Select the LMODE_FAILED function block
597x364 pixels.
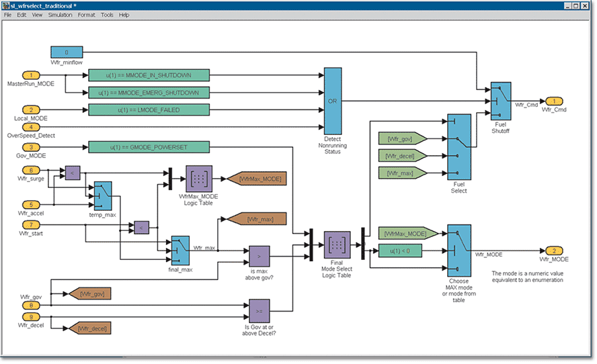[x=149, y=110]
